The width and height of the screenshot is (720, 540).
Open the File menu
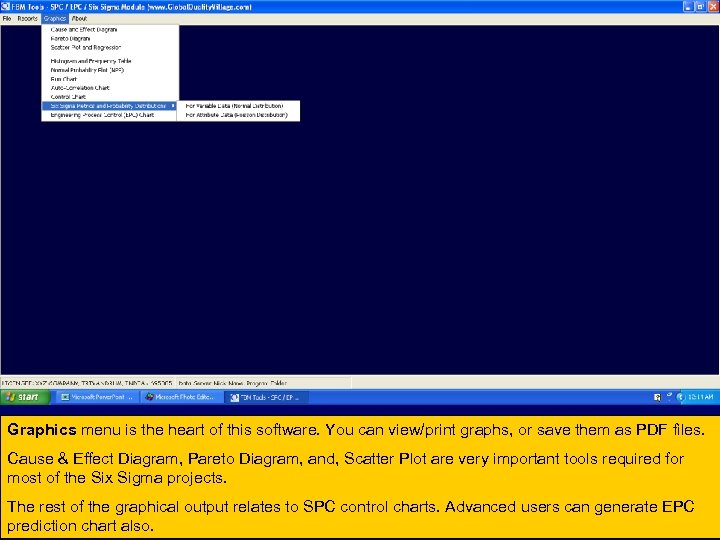point(7,19)
